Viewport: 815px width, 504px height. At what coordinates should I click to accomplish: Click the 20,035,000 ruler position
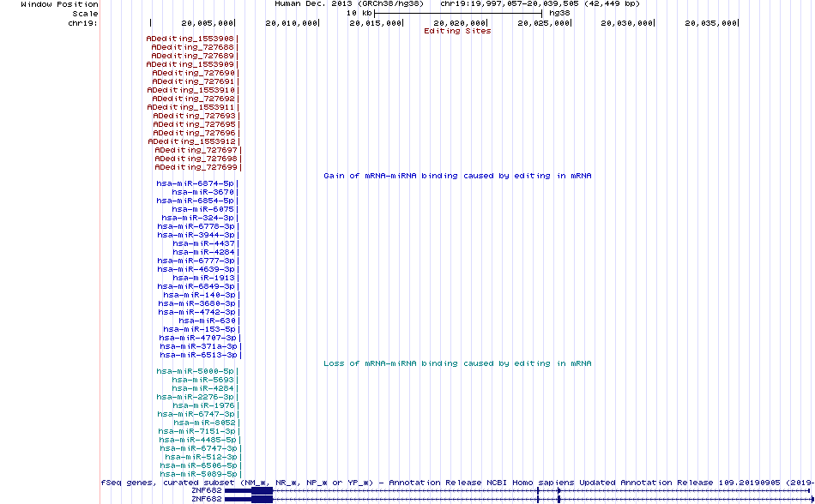pyautogui.click(x=711, y=23)
